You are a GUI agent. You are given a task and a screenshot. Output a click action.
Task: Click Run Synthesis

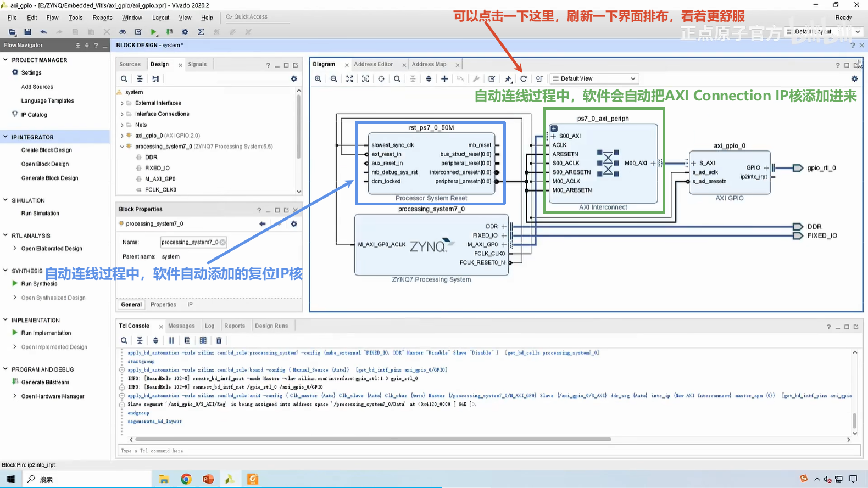tap(39, 284)
